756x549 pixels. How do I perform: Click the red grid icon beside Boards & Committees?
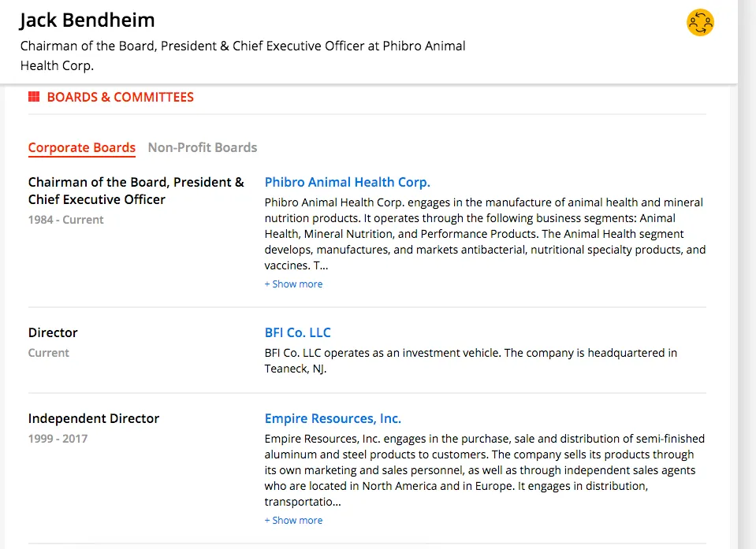(x=34, y=97)
